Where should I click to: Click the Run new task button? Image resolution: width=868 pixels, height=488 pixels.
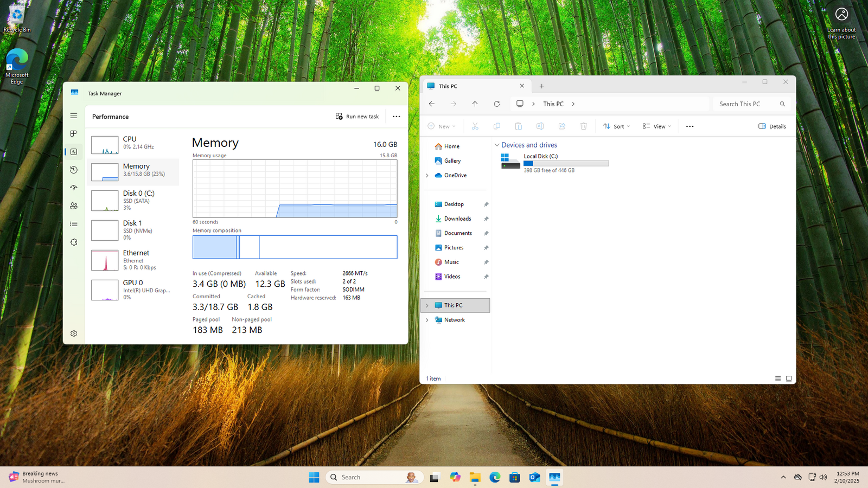coord(358,117)
